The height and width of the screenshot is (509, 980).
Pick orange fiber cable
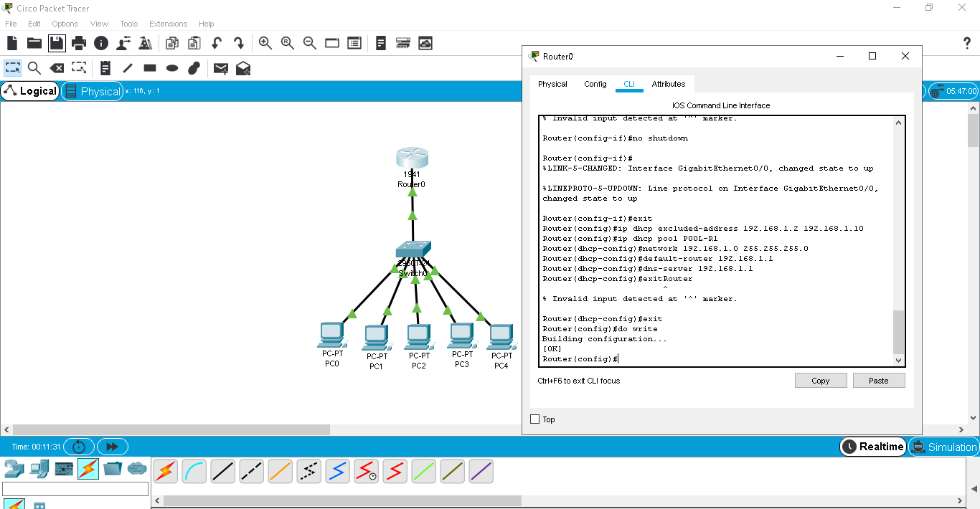coord(281,471)
